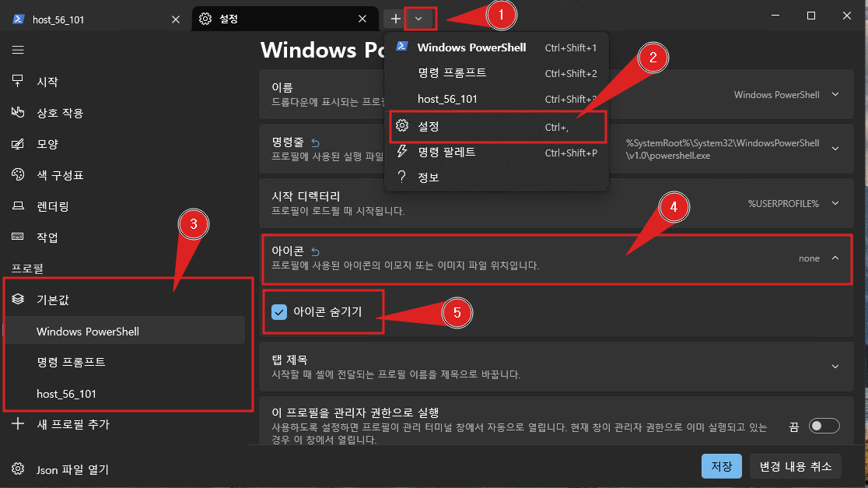Click the 기본값 layers icon

coord(18,299)
